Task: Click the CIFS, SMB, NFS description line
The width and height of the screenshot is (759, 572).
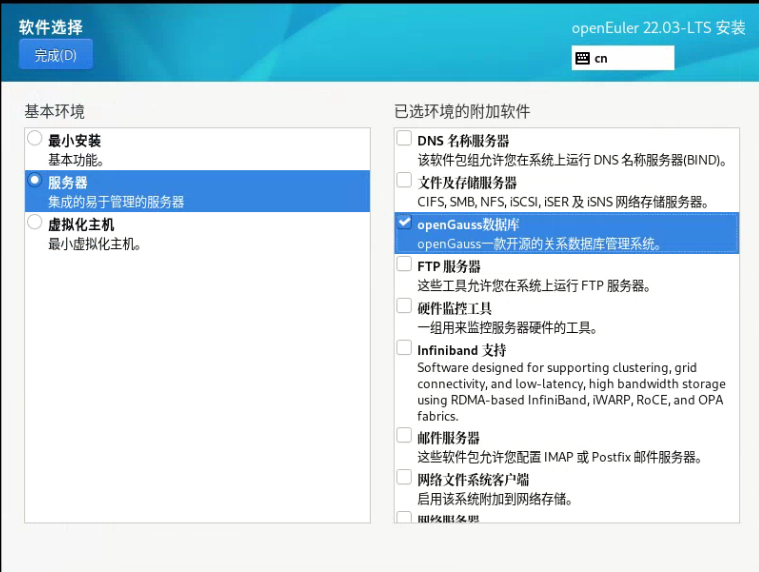Action: 563,202
